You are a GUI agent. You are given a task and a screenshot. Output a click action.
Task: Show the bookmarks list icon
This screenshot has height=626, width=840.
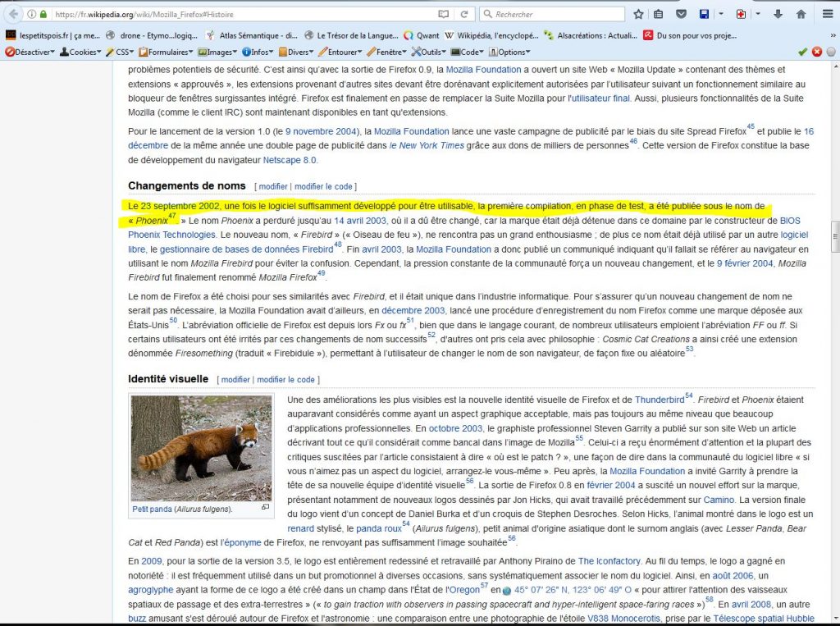pos(659,14)
